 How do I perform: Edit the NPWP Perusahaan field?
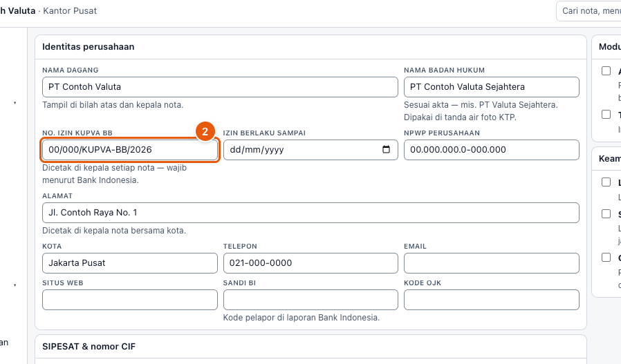(492, 150)
